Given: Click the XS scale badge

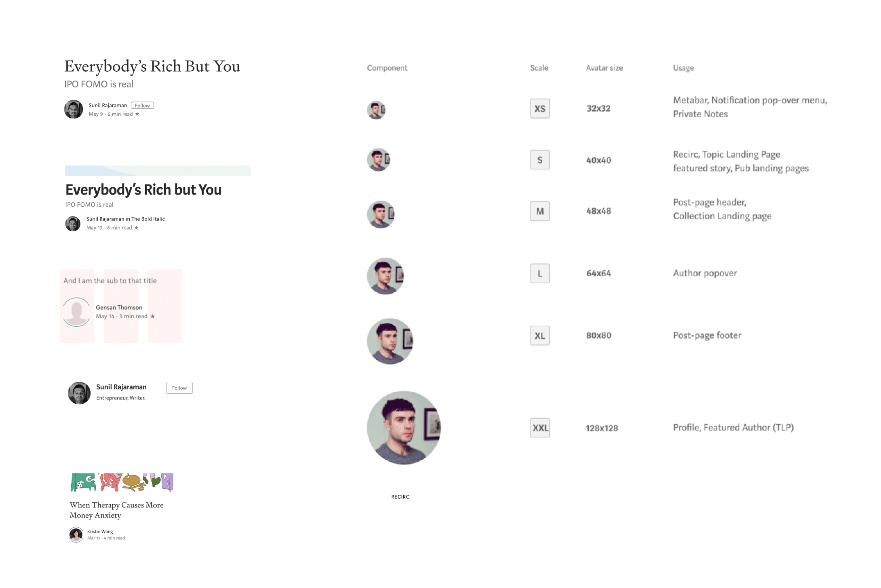Looking at the screenshot, I should coord(540,109).
